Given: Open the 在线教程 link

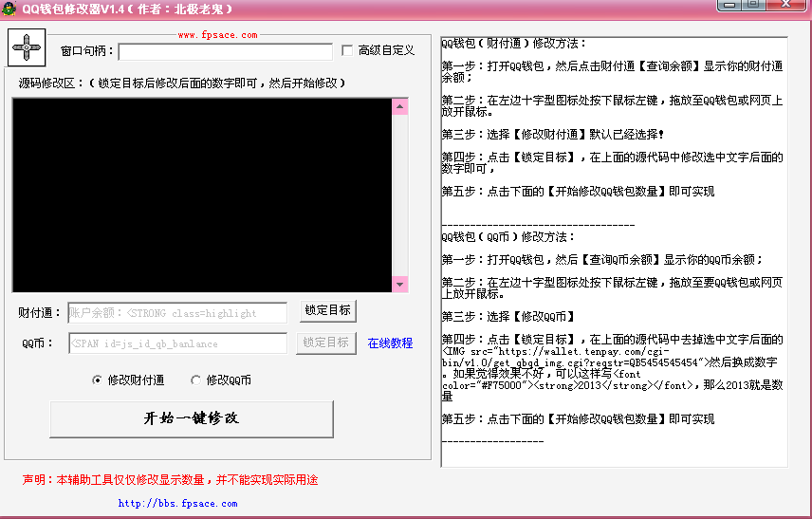Looking at the screenshot, I should [x=390, y=343].
